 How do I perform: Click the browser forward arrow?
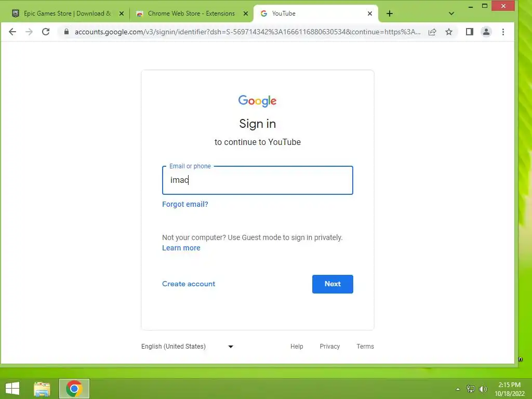point(29,32)
